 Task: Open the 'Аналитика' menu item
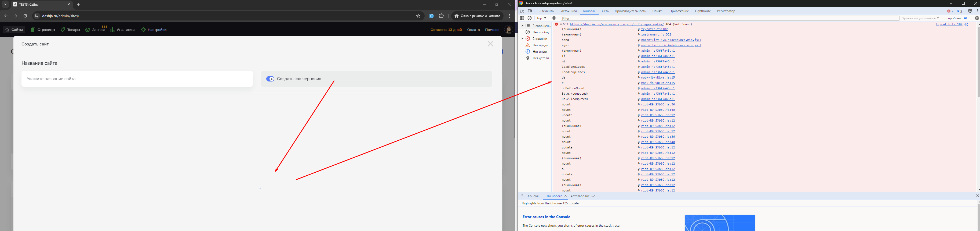123,30
